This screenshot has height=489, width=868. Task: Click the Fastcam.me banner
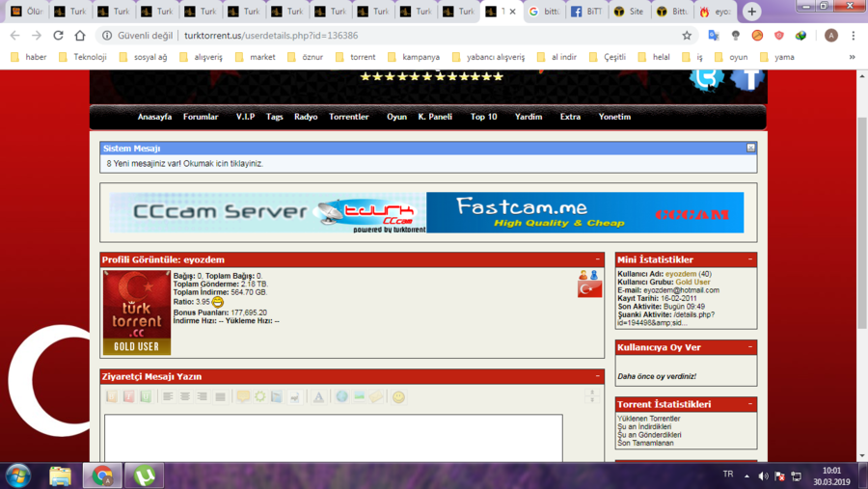585,212
